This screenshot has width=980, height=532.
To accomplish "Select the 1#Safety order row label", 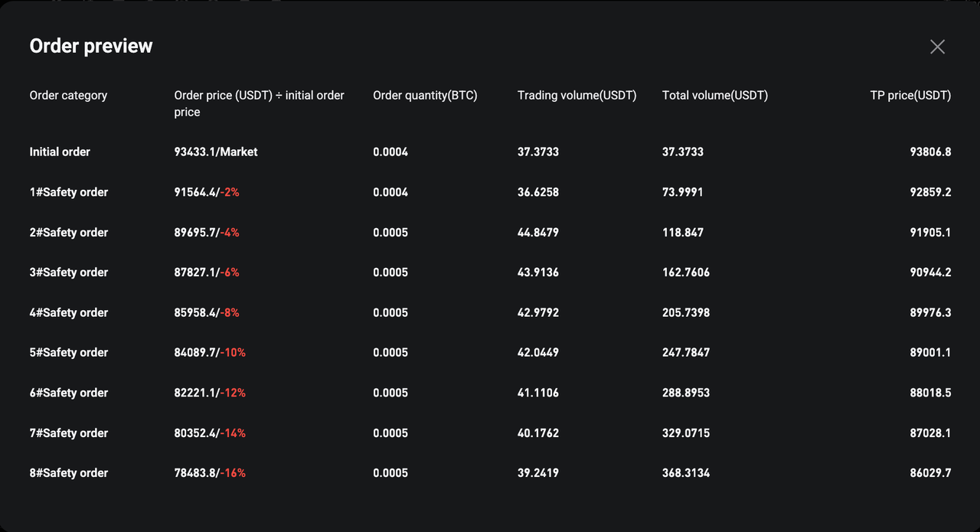I will tap(69, 192).
